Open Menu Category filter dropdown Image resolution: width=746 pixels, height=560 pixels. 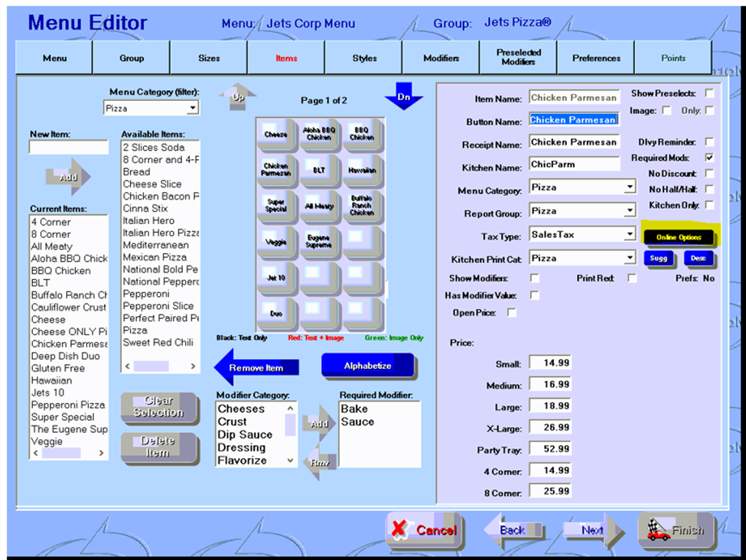[192, 108]
